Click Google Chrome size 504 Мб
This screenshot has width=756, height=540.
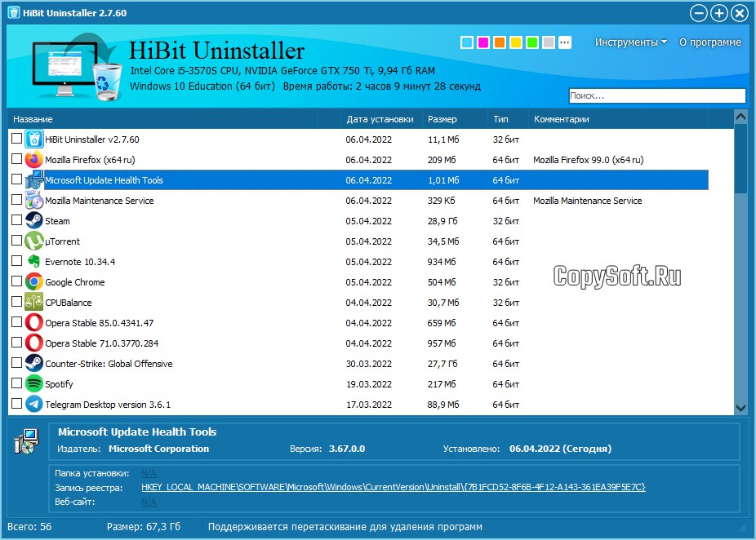(442, 282)
